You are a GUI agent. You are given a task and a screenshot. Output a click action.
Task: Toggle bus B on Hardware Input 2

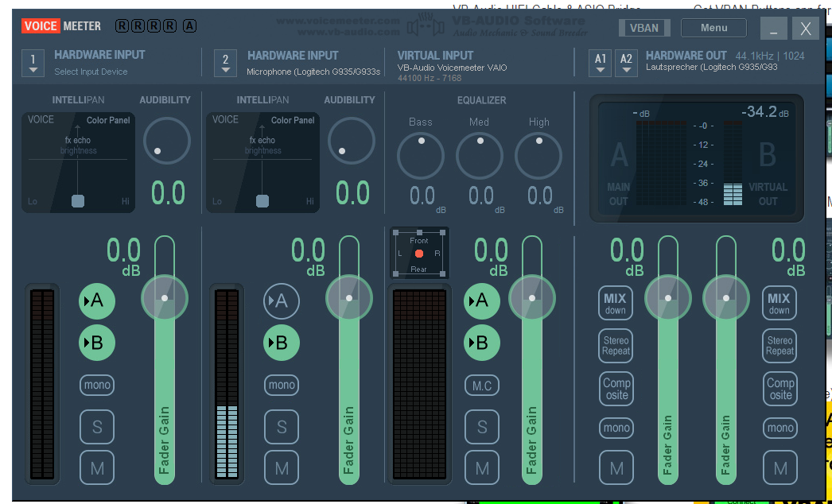tap(282, 343)
